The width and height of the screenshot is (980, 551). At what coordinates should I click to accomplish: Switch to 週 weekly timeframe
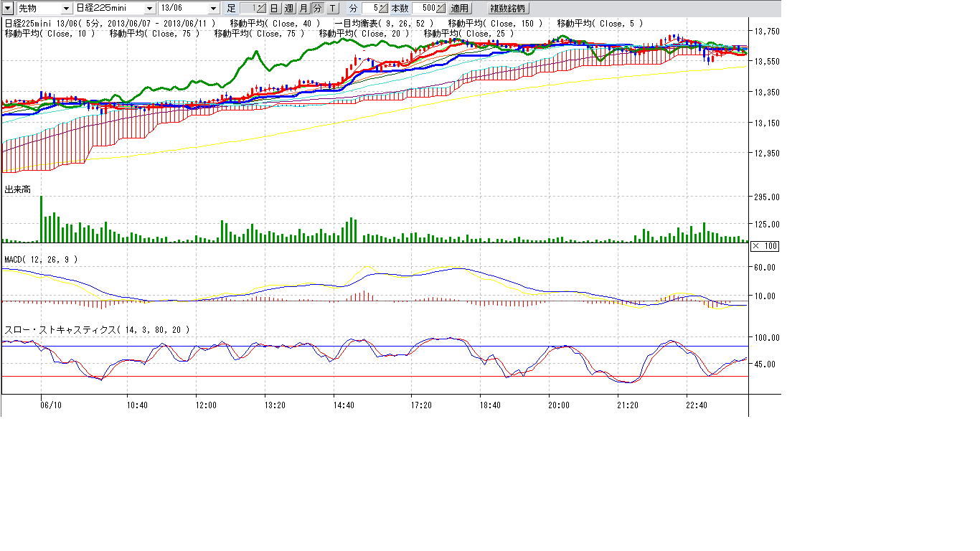pos(289,9)
